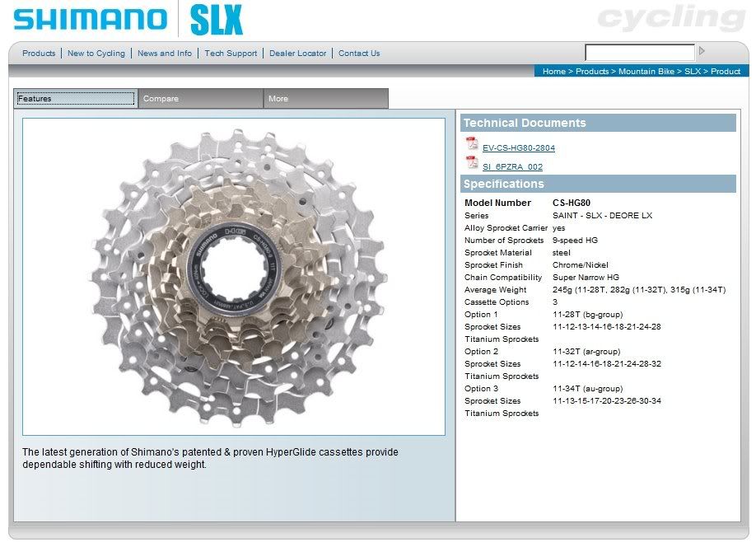This screenshot has width=756, height=547.
Task: Click the Technical Documents header
Action: click(598, 123)
